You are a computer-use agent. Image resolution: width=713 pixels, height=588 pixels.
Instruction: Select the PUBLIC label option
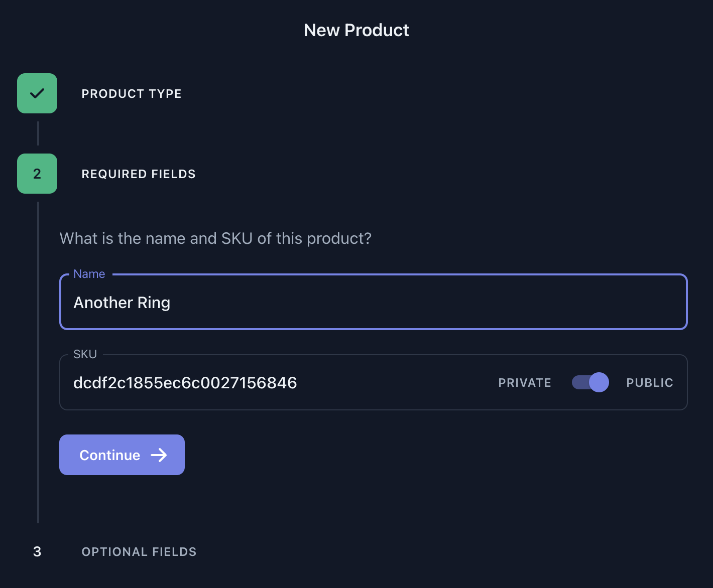650,383
